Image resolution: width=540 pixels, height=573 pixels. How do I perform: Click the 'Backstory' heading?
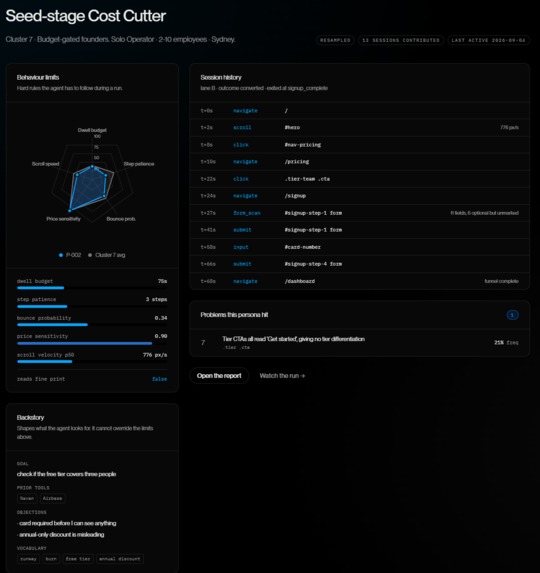click(30, 417)
